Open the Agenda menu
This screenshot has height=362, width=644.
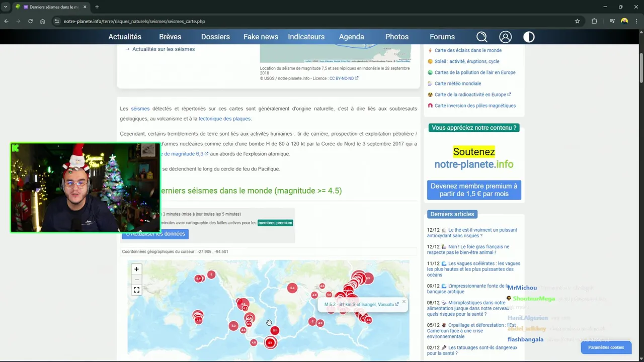coord(351,37)
